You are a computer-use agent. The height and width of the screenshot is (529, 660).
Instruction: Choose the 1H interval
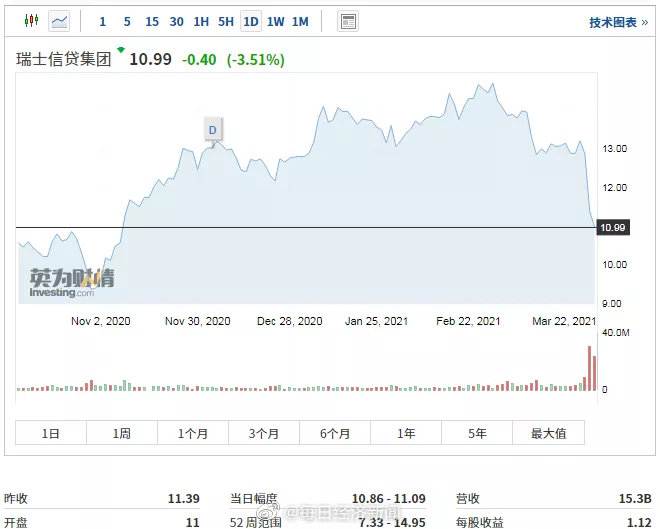click(x=201, y=21)
